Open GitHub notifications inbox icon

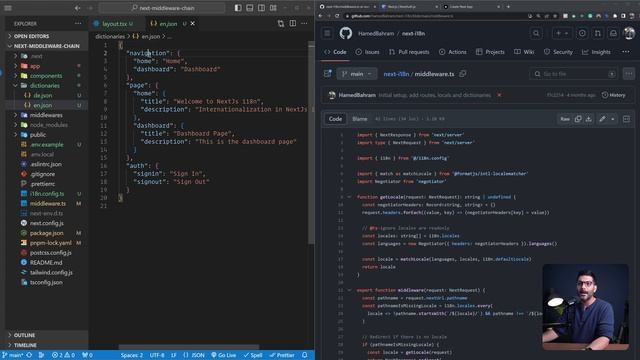613,33
